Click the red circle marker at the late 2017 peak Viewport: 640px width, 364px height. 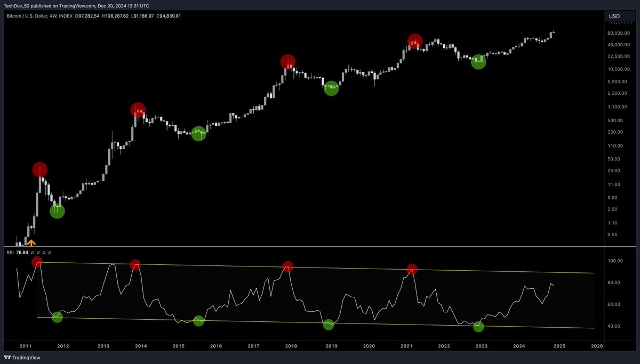(288, 62)
